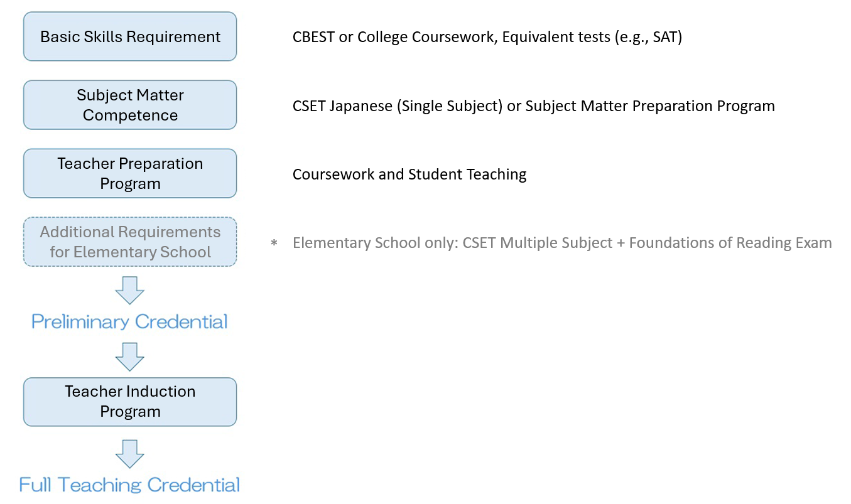Click the Preliminary Credential heading

[129, 322]
